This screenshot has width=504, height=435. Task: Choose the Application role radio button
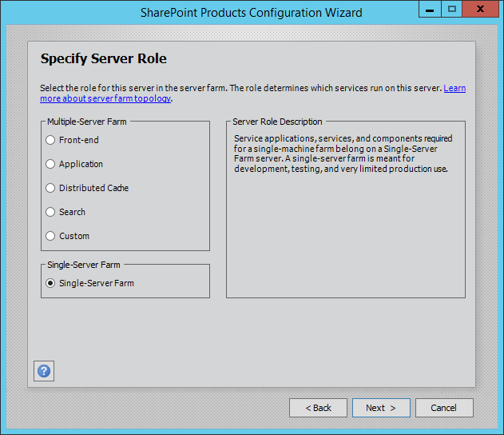(51, 164)
